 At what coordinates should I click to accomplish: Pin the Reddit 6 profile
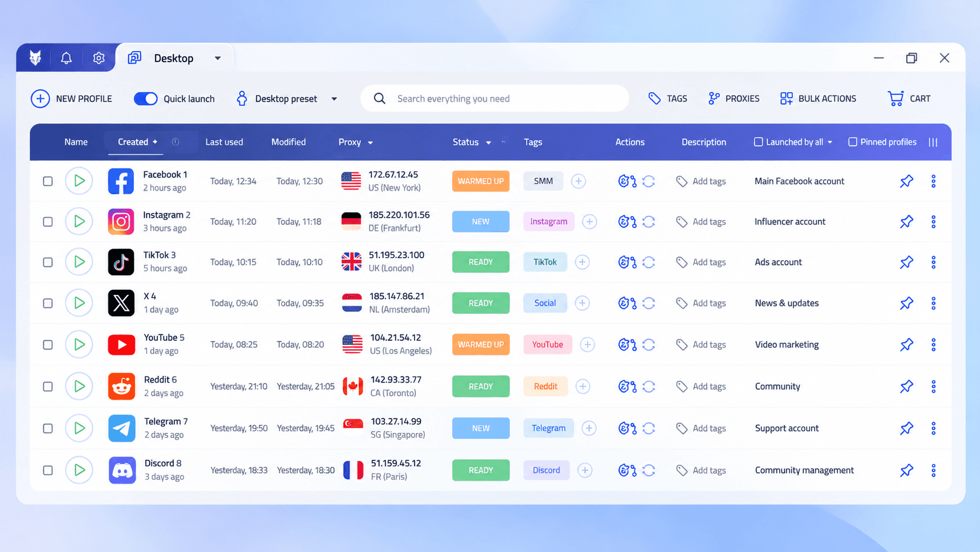point(907,387)
